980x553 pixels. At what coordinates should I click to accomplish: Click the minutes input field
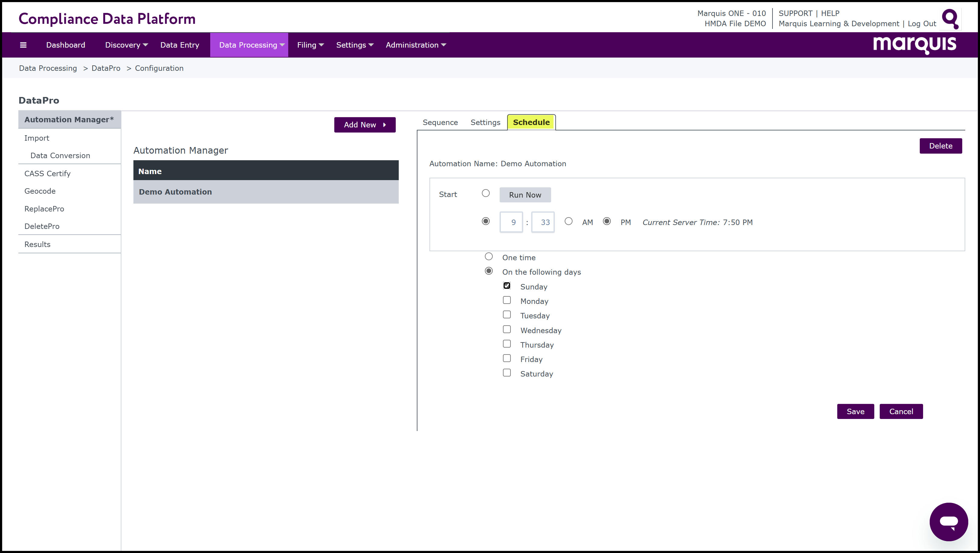click(543, 222)
